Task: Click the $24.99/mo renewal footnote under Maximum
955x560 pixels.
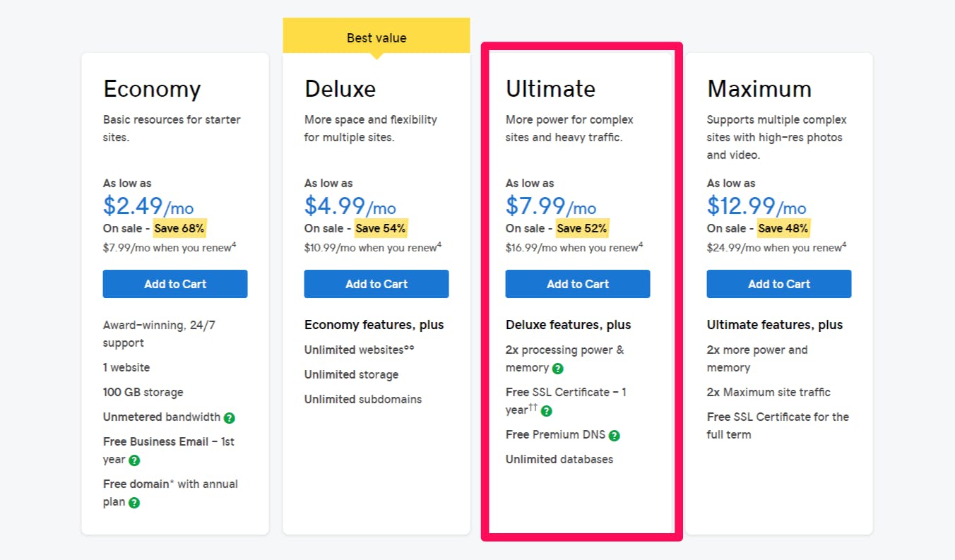Action: (776, 247)
